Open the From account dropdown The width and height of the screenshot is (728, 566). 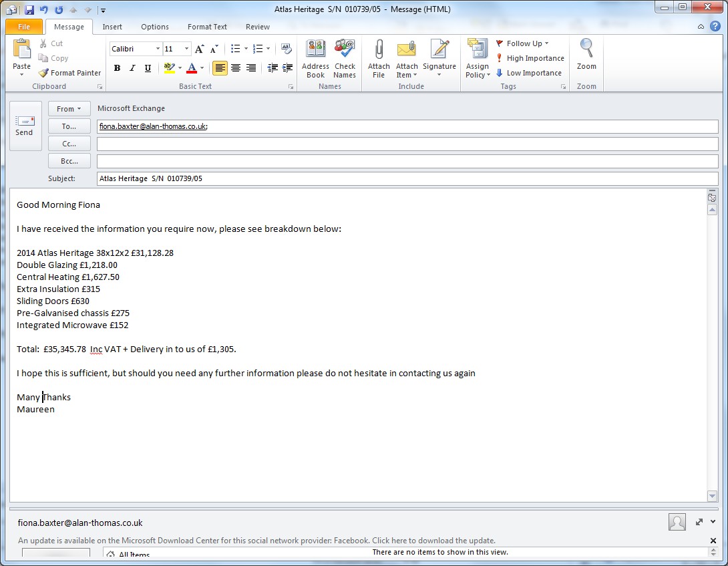pyautogui.click(x=69, y=109)
